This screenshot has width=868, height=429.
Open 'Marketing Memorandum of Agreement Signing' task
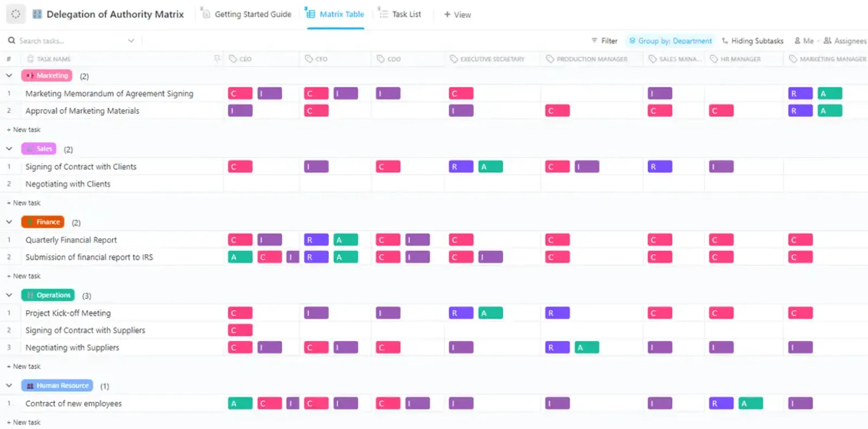[109, 93]
